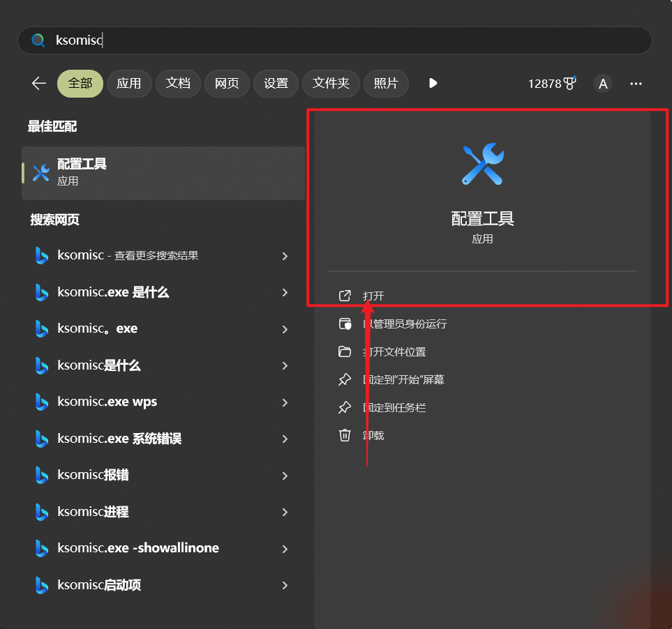Click the pin icon beside 固定到任务栏
Viewport: 672px width, 629px height.
click(x=345, y=408)
